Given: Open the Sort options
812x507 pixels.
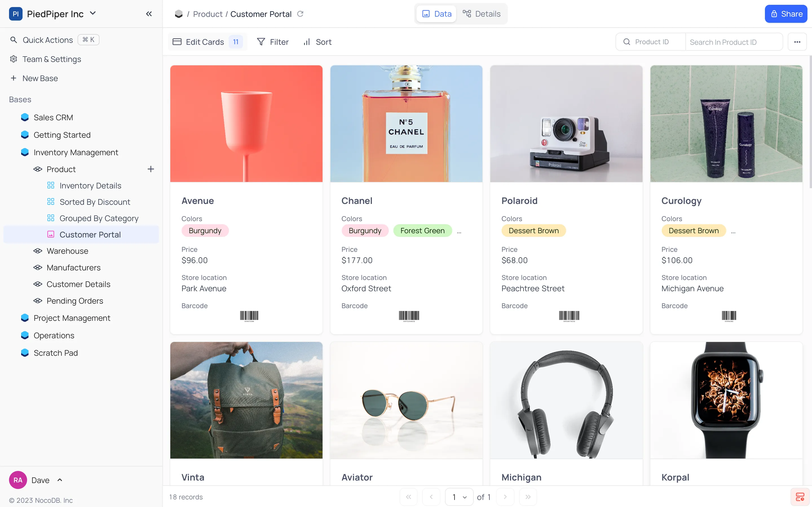Looking at the screenshot, I should pos(317,42).
